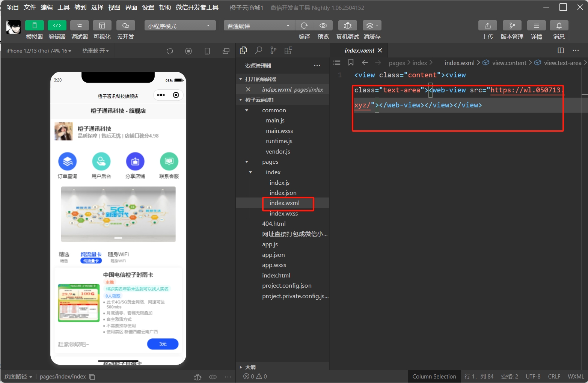Open the details icon in toolbar

(x=537, y=26)
